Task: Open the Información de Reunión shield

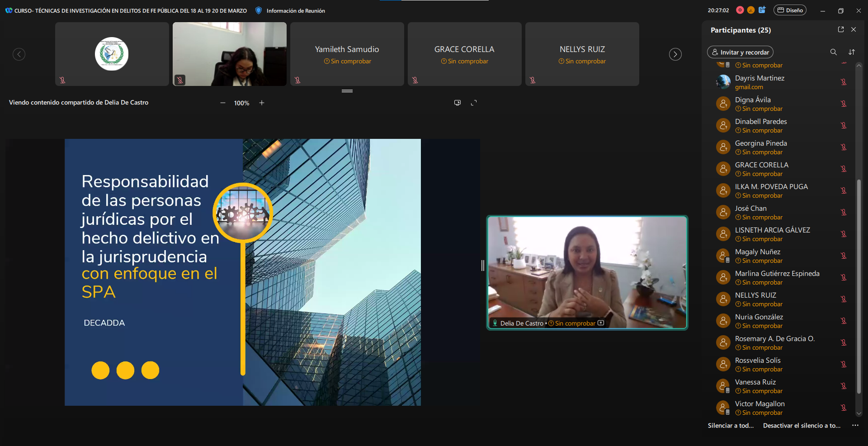Action: 259,10
